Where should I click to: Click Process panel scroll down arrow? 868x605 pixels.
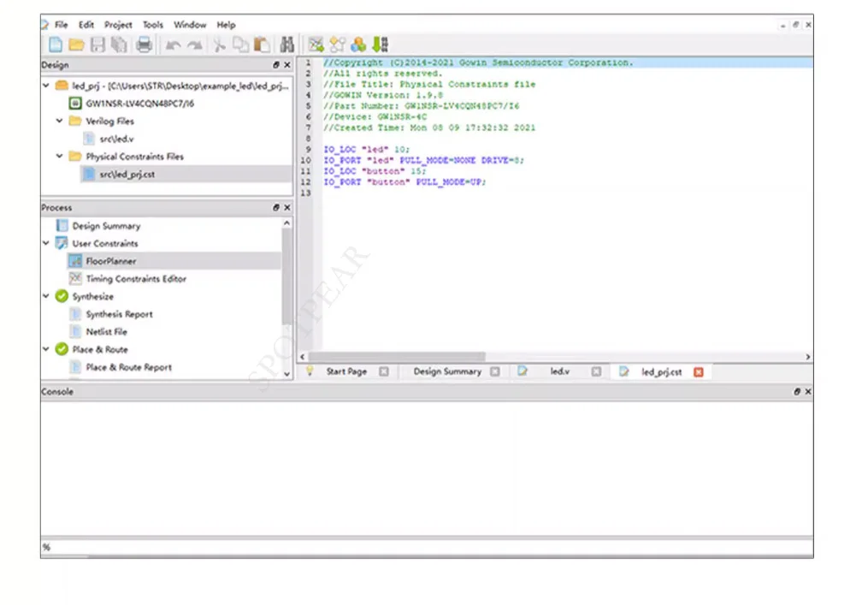286,374
